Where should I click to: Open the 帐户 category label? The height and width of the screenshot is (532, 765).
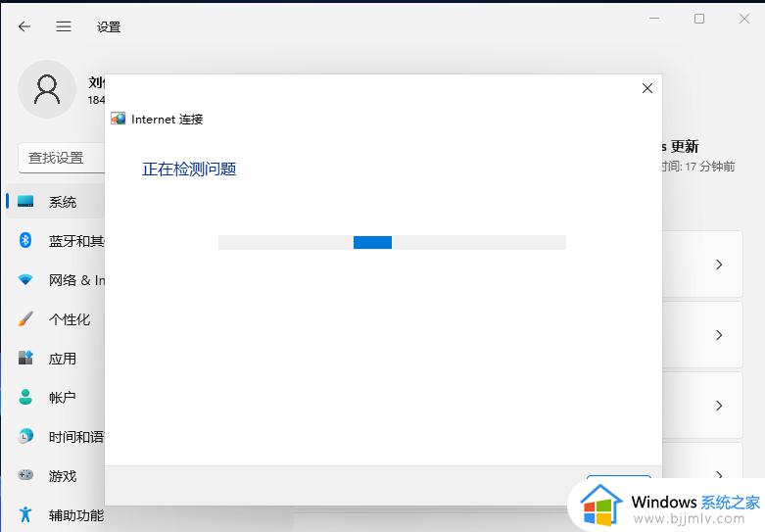[63, 398]
